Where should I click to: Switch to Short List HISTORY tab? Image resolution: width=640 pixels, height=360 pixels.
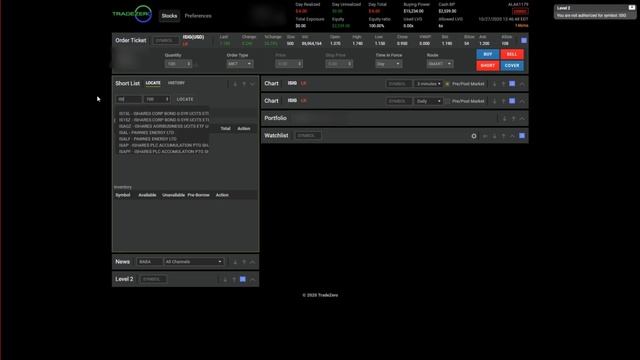(176, 83)
